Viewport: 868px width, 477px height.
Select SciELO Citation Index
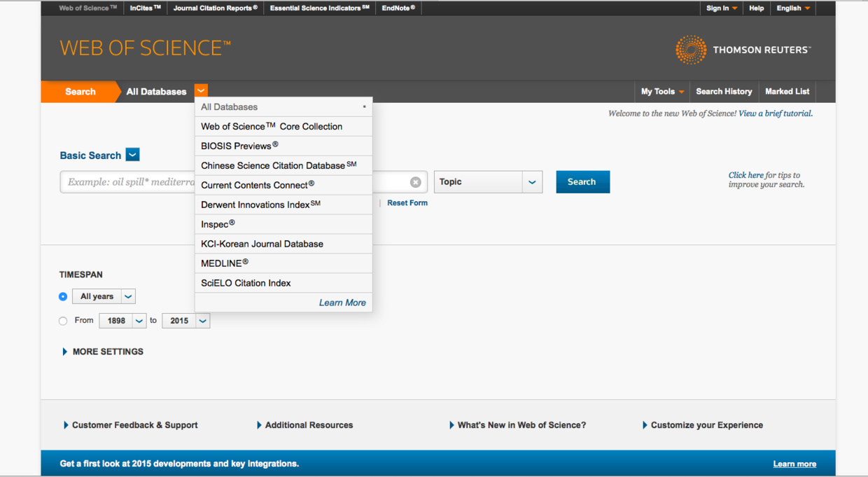coord(283,283)
